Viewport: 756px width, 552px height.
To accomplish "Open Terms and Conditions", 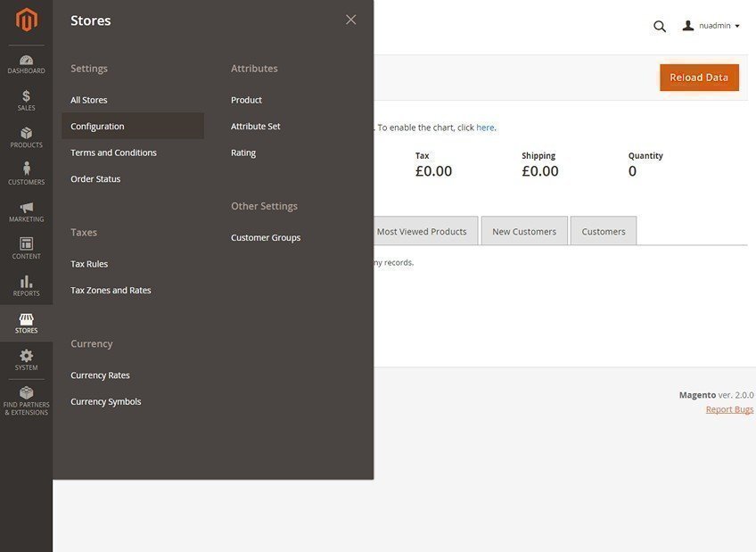I will [113, 152].
